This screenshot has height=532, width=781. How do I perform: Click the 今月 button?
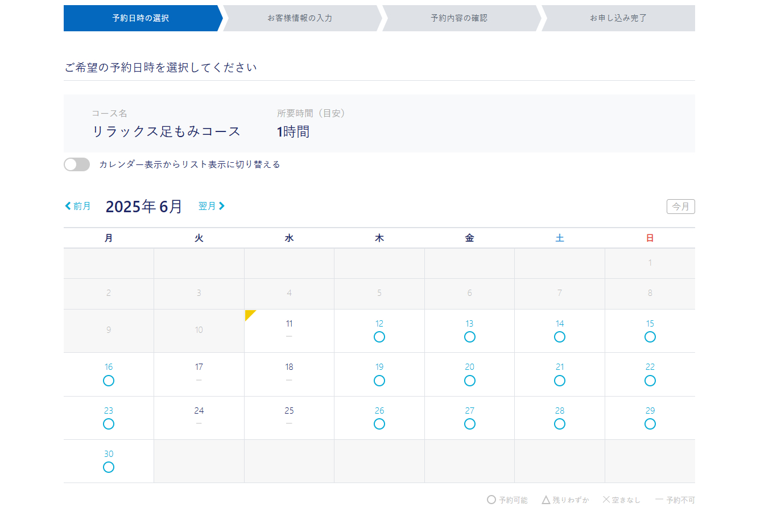click(680, 207)
